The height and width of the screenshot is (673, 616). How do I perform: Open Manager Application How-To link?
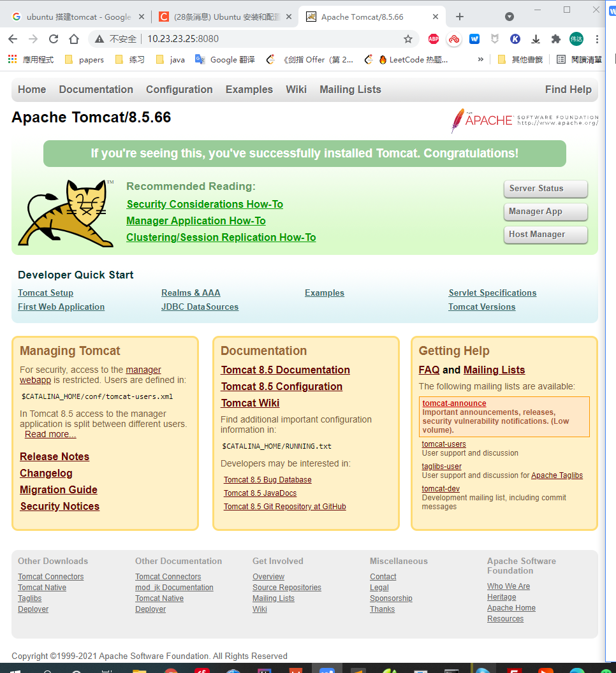pyautogui.click(x=196, y=221)
